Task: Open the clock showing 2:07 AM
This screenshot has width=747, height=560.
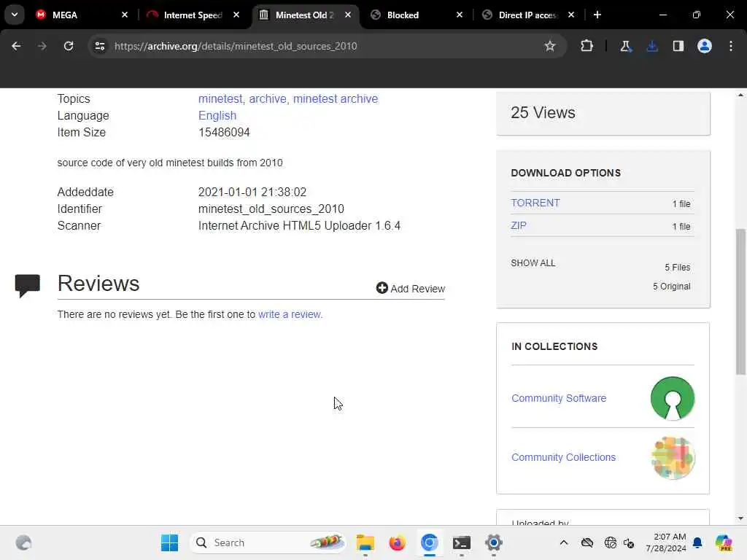Action: [x=666, y=542]
